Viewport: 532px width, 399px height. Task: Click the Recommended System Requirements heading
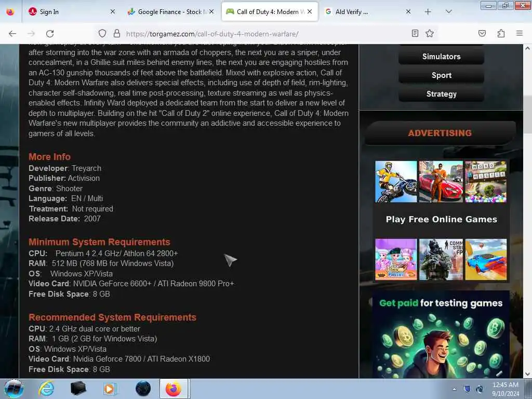pyautogui.click(x=112, y=317)
